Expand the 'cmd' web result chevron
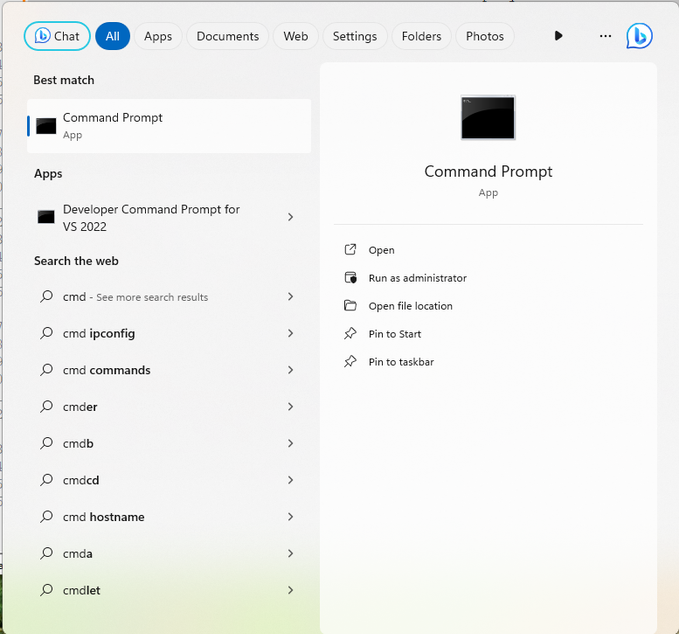The width and height of the screenshot is (679, 634). 291,297
